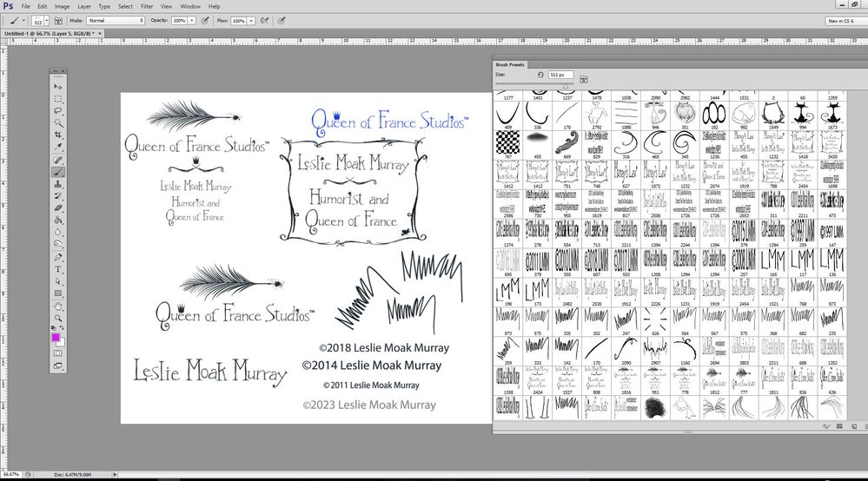Create a new brush preset
868x481 pixels.
(853, 426)
